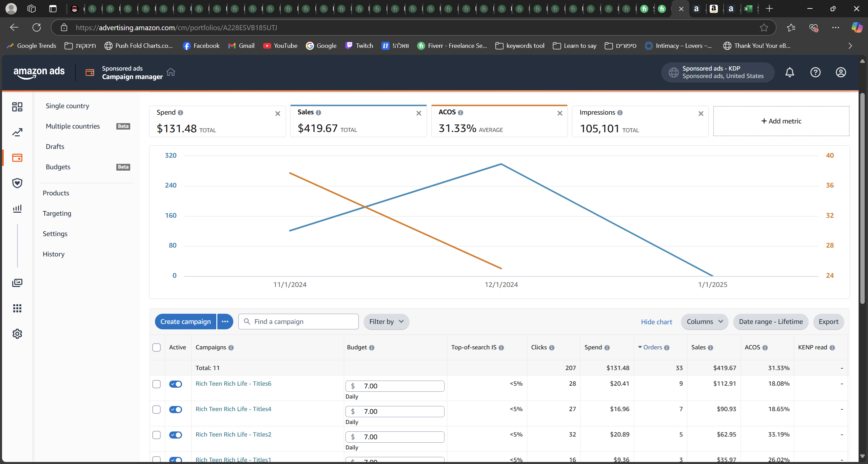The width and height of the screenshot is (868, 464).
Task: Open the dashboard overview sidebar icon
Action: coord(17,107)
